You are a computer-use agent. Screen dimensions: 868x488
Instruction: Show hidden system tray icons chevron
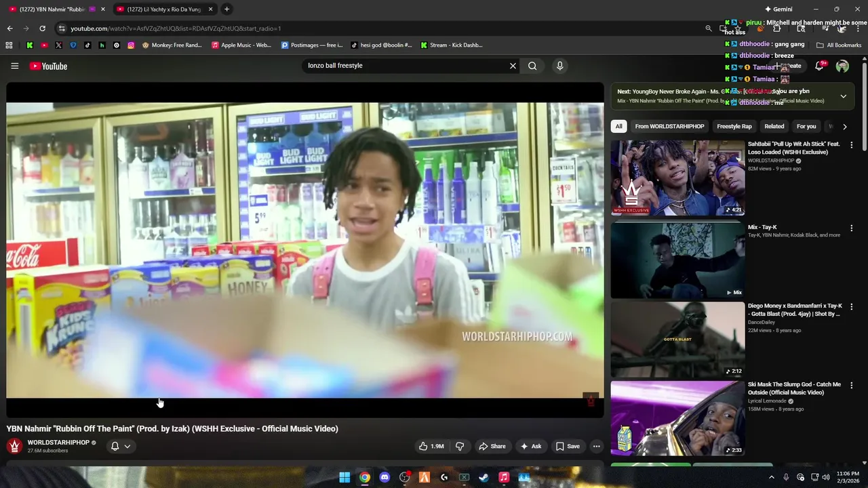[x=771, y=477]
